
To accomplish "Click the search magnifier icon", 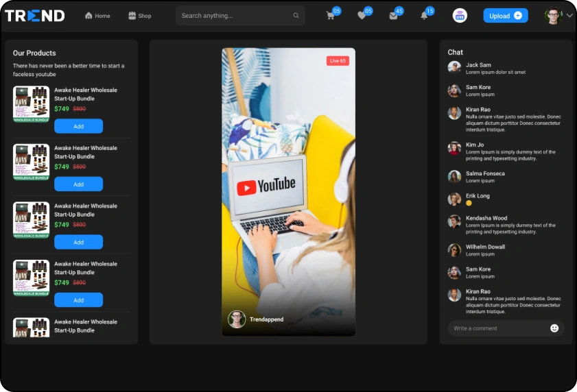I will click(296, 16).
